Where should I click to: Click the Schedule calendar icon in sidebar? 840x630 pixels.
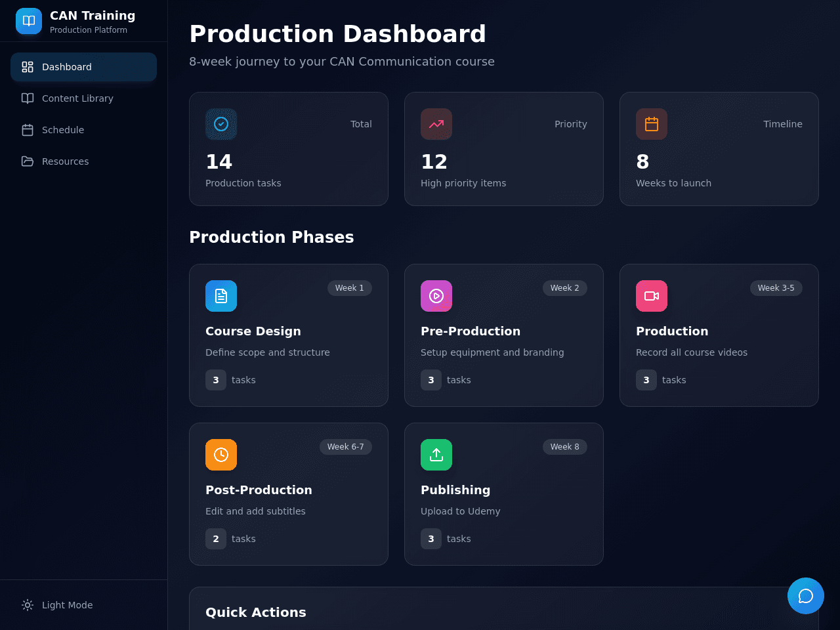tap(28, 130)
